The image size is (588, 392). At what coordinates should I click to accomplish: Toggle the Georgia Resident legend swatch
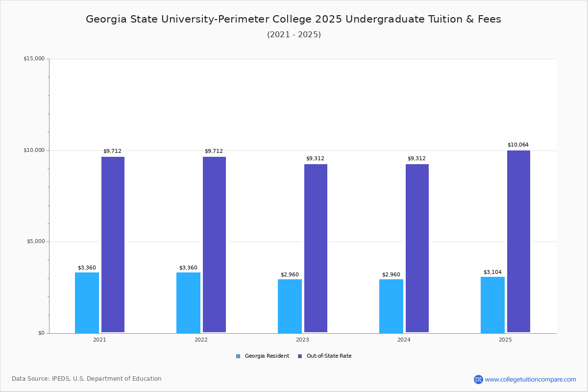click(x=238, y=356)
